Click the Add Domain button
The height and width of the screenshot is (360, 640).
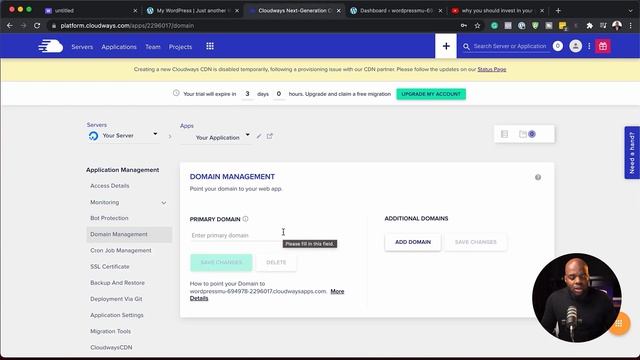pyautogui.click(x=413, y=242)
